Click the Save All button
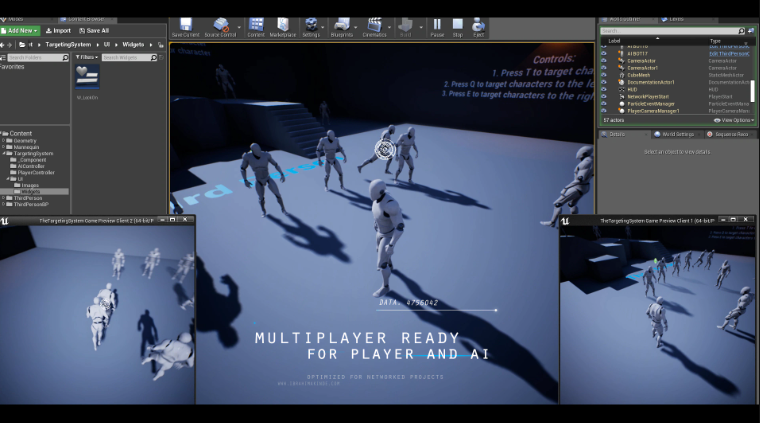Screen dimensions: 760x423 [x=94, y=31]
